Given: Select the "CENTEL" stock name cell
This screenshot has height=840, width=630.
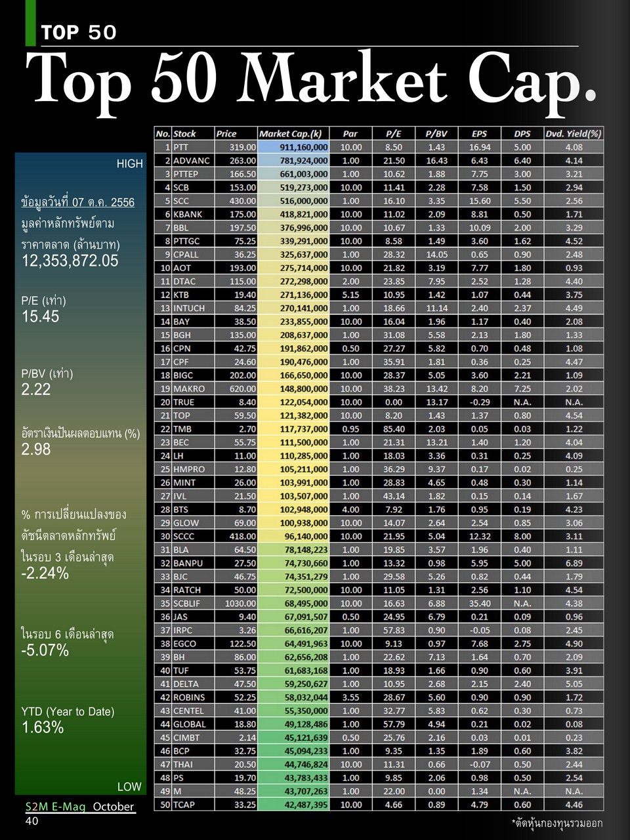Looking at the screenshot, I should tap(193, 711).
